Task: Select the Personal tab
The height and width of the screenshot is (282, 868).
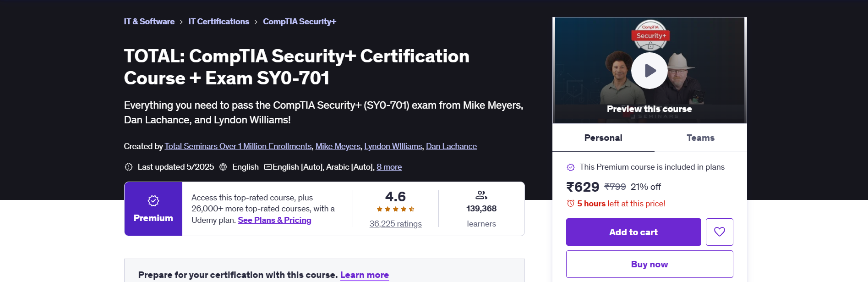Action: tap(603, 138)
